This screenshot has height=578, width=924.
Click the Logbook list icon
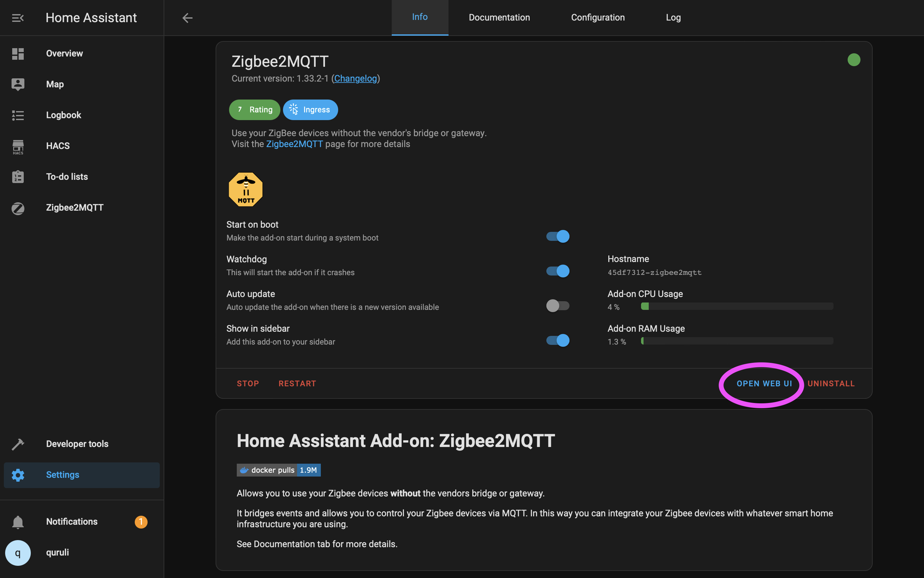pyautogui.click(x=18, y=115)
